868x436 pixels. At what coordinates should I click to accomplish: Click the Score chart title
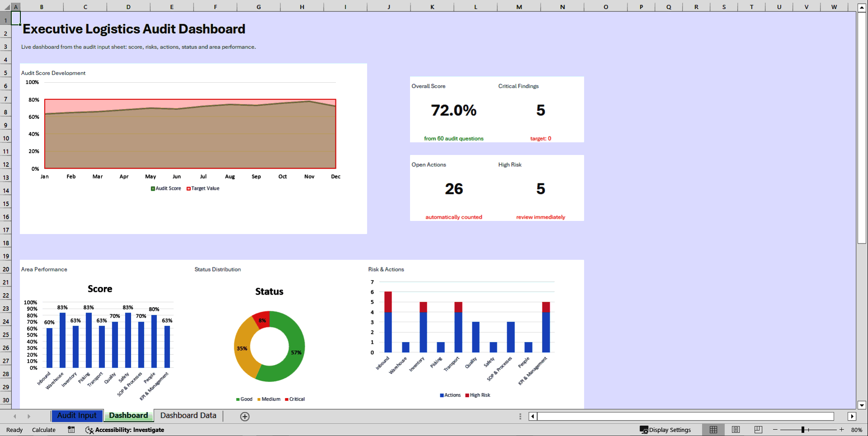tap(100, 289)
